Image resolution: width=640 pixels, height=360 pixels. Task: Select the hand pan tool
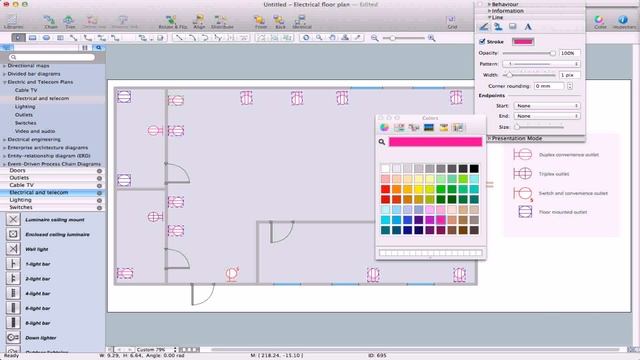(332, 38)
